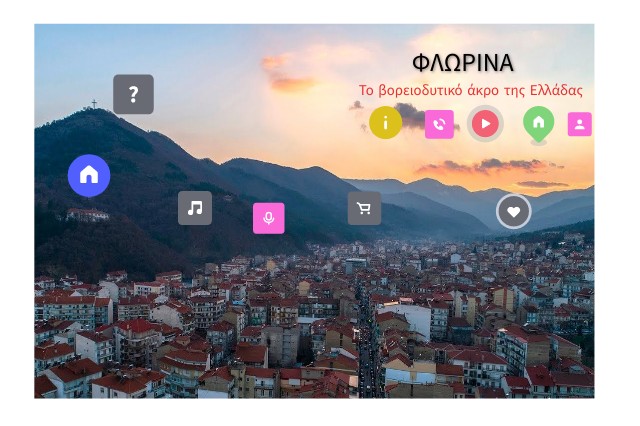Click the white building on the hillside

[x=88, y=214]
